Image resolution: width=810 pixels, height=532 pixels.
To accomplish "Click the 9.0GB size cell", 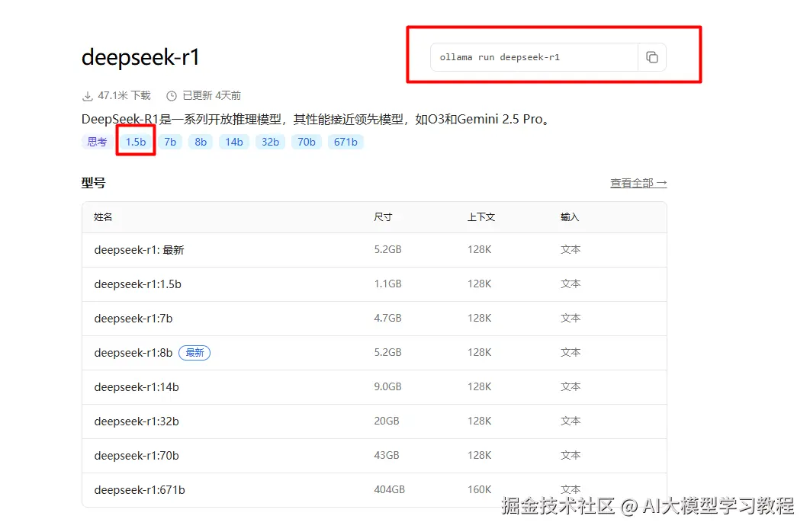I will pyautogui.click(x=388, y=387).
